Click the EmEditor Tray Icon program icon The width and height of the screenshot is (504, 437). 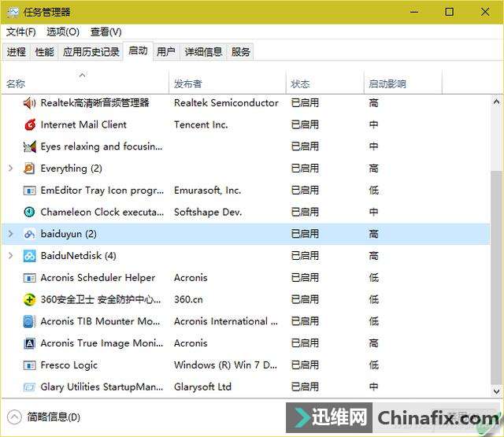coord(30,191)
